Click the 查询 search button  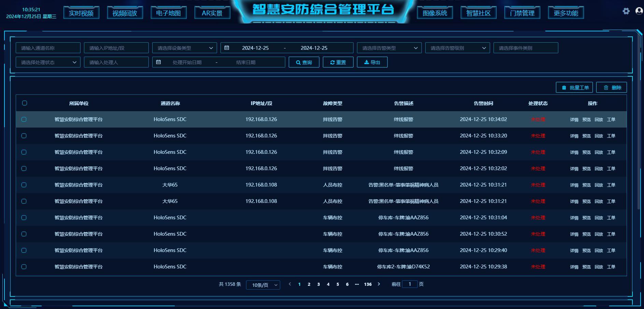pos(304,62)
